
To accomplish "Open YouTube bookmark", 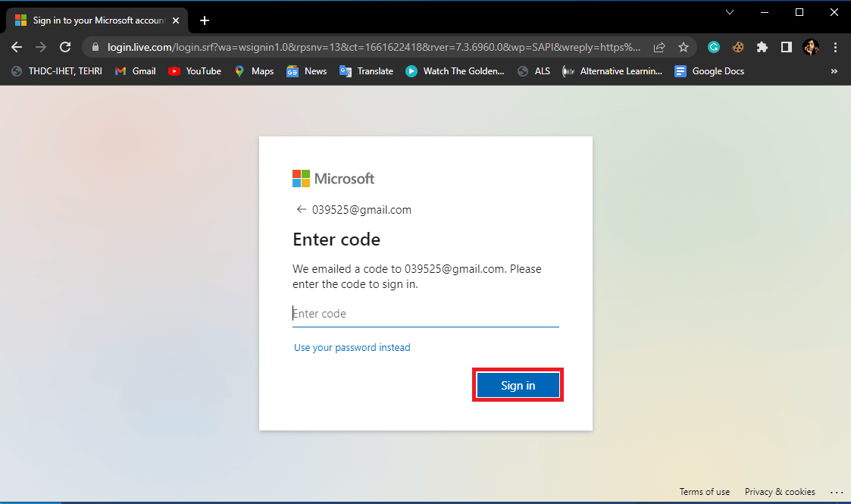I will pos(195,71).
